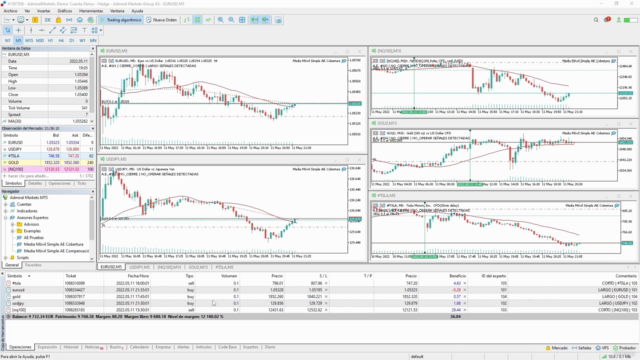Toggle Trading algorítmico button

tap(121, 20)
